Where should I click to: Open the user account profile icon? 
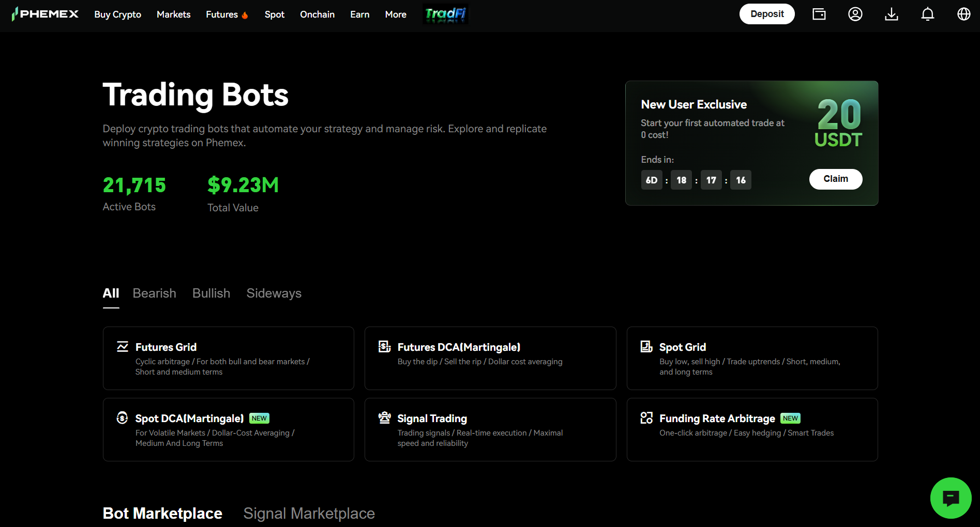(x=855, y=14)
